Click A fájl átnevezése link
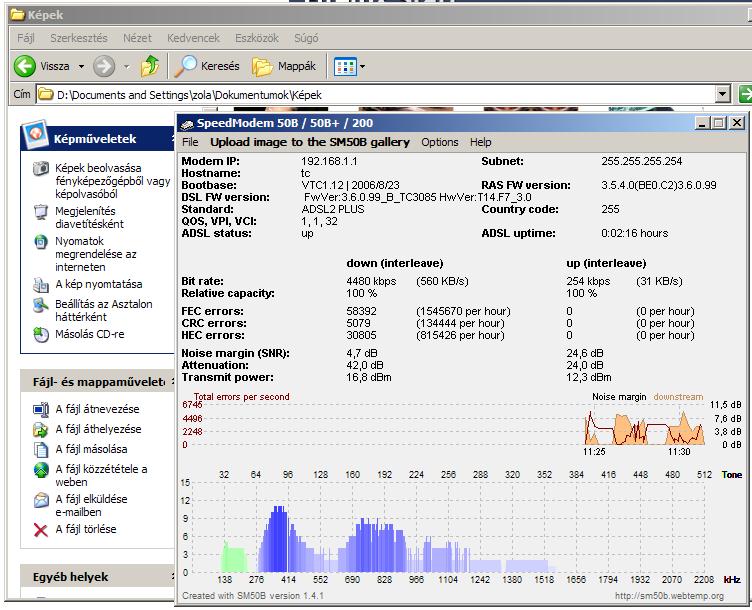This screenshot has height=610, width=752. 97,409
